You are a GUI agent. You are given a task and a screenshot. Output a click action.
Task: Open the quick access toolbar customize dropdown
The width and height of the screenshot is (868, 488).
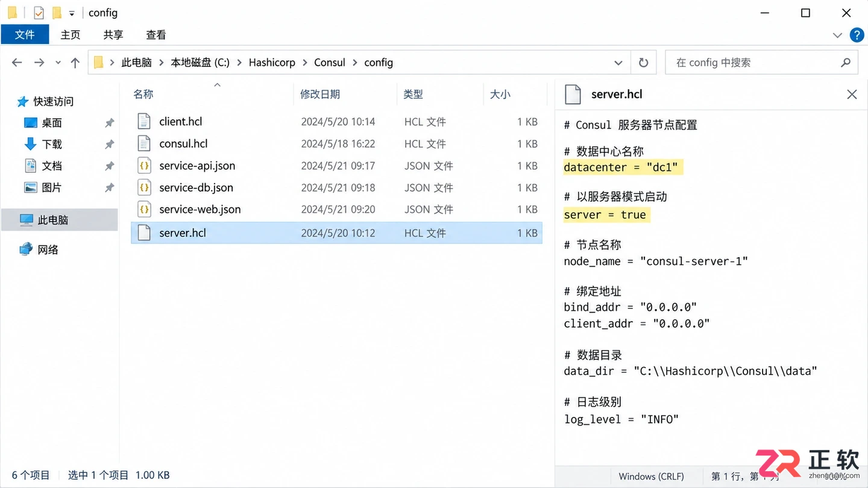[x=72, y=13]
